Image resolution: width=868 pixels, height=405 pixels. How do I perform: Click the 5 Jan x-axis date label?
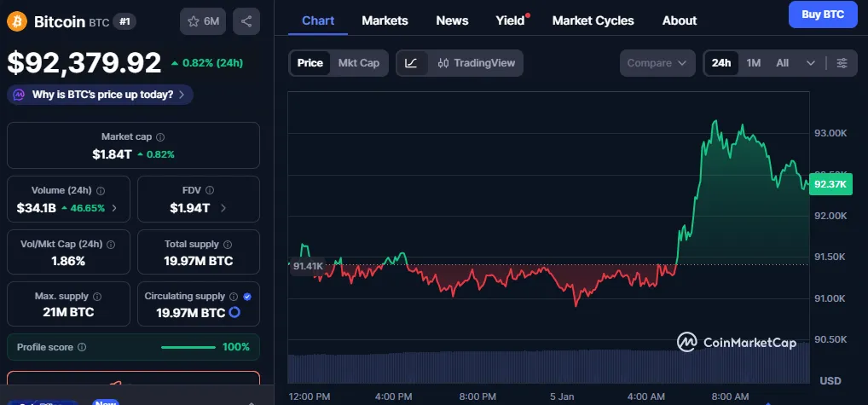(563, 396)
